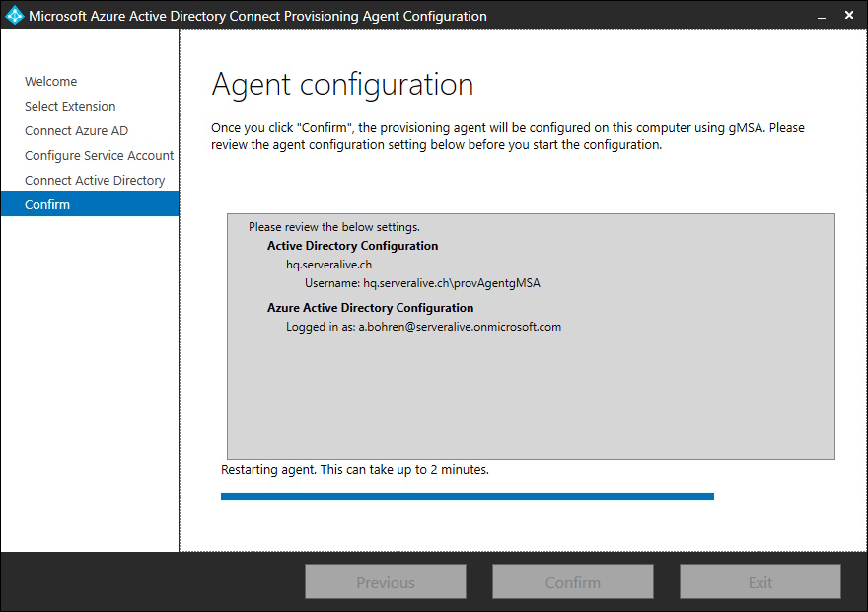Click the Exit button
Image resolution: width=868 pixels, height=612 pixels.
(x=760, y=582)
